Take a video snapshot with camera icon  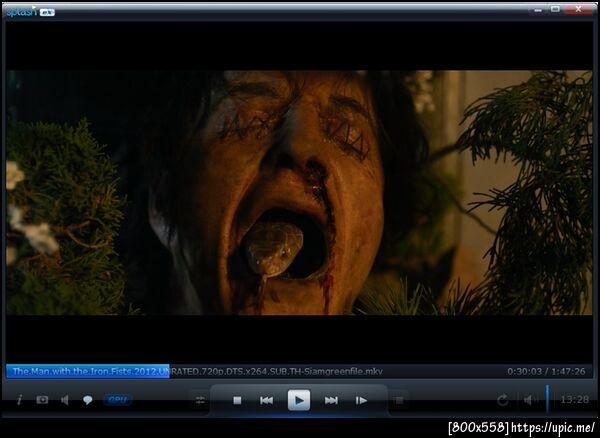click(42, 400)
